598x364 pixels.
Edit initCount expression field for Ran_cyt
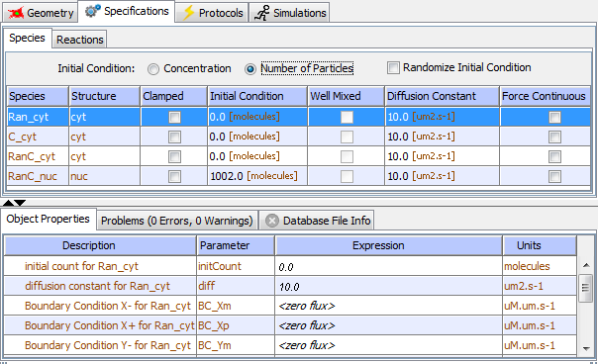388,266
